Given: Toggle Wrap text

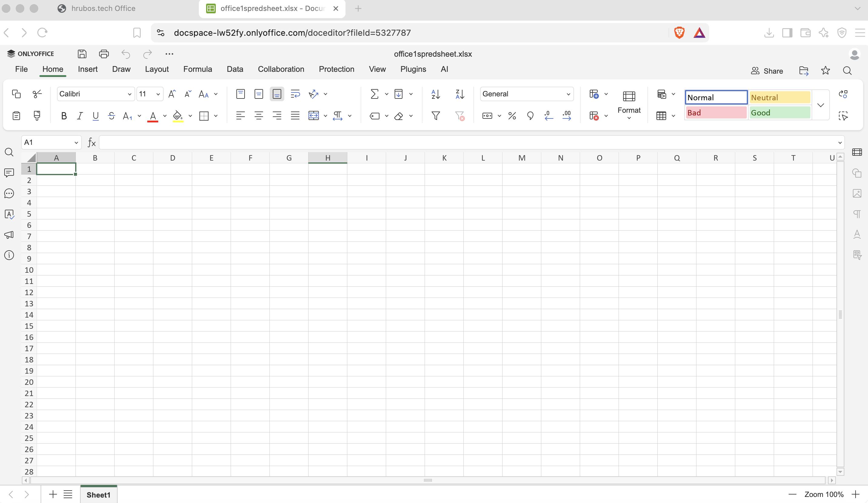Looking at the screenshot, I should [295, 94].
